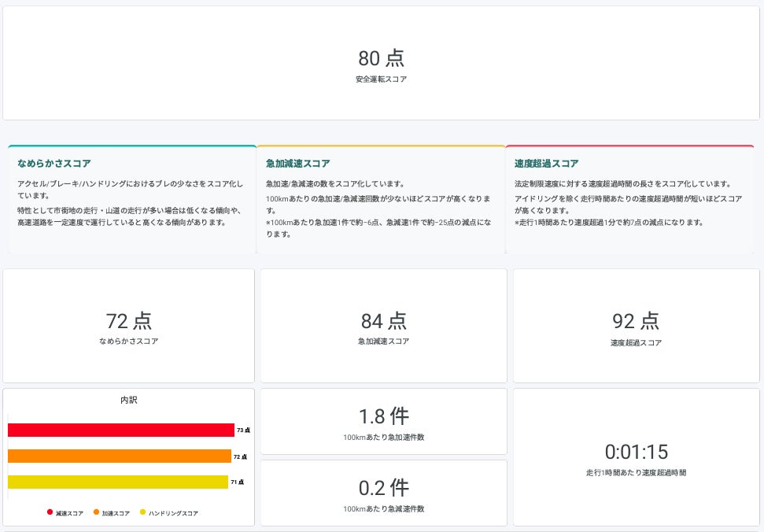Click the 80点 安全運転スコア tile
This screenshot has width=764, height=532.
(381, 63)
